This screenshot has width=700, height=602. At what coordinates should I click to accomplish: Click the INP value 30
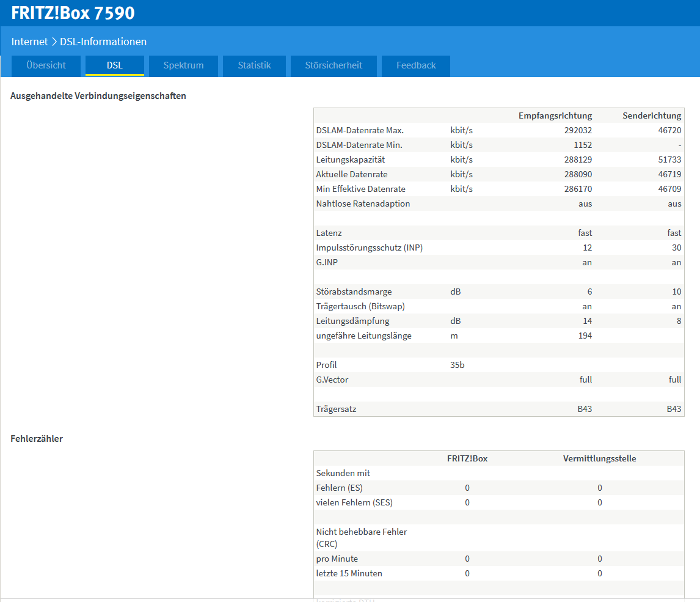point(677,248)
